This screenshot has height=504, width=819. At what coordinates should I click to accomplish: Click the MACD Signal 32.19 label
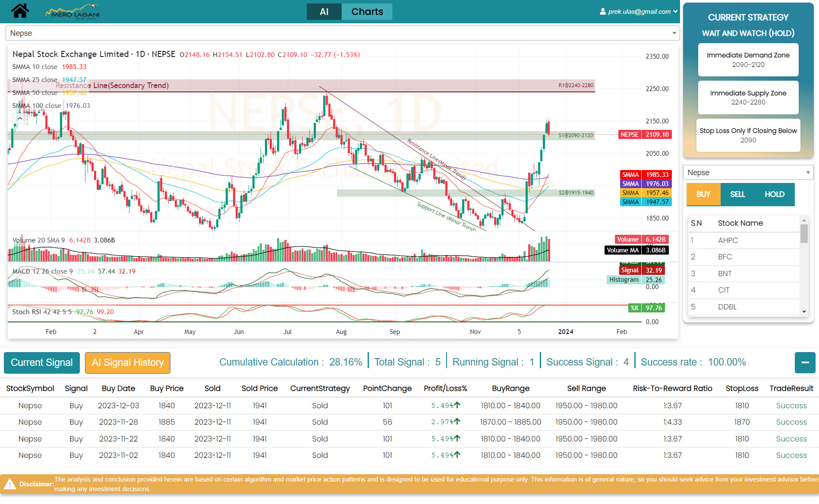[642, 271]
